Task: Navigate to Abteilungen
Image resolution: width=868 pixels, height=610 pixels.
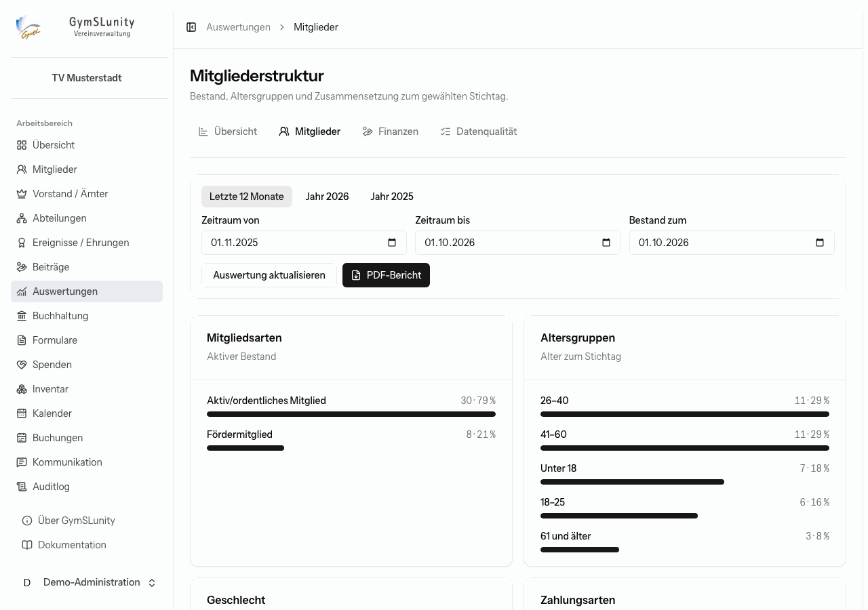Action: click(x=87, y=218)
